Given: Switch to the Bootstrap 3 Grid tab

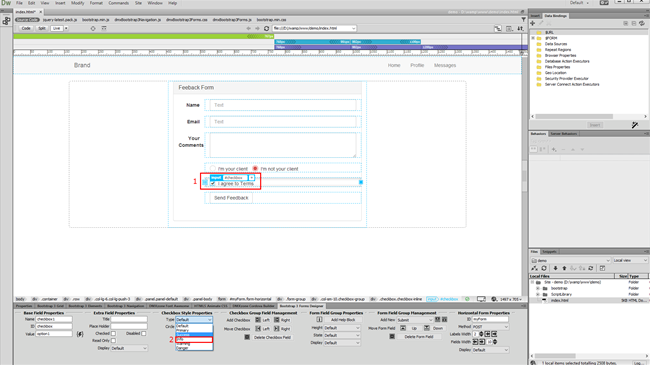Looking at the screenshot, I should (x=51, y=306).
